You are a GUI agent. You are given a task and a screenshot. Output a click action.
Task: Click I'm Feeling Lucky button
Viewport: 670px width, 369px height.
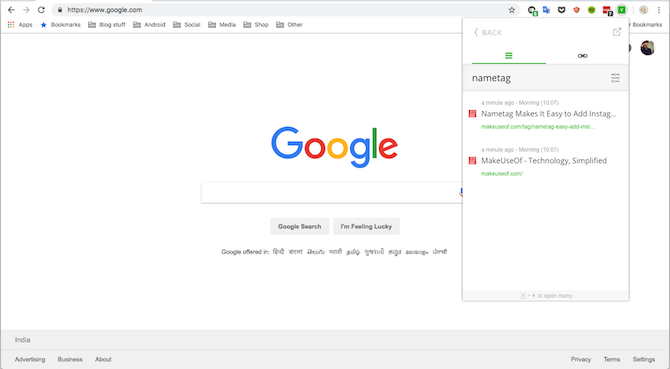point(366,226)
